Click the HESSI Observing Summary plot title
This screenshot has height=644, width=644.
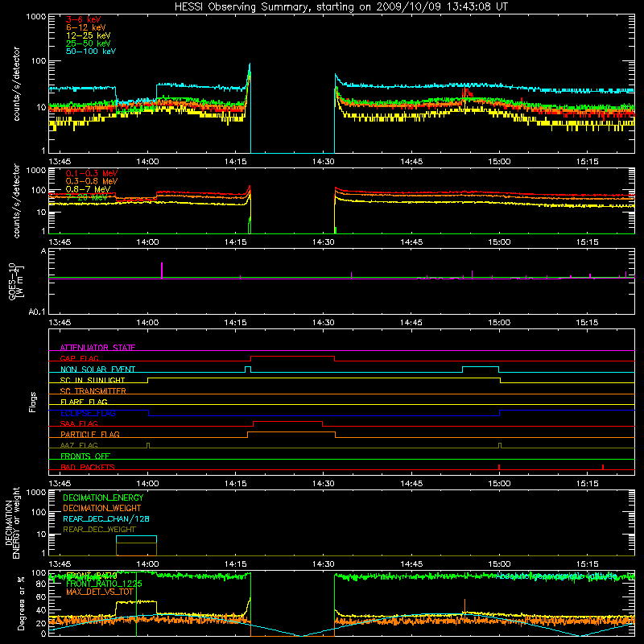341,6
